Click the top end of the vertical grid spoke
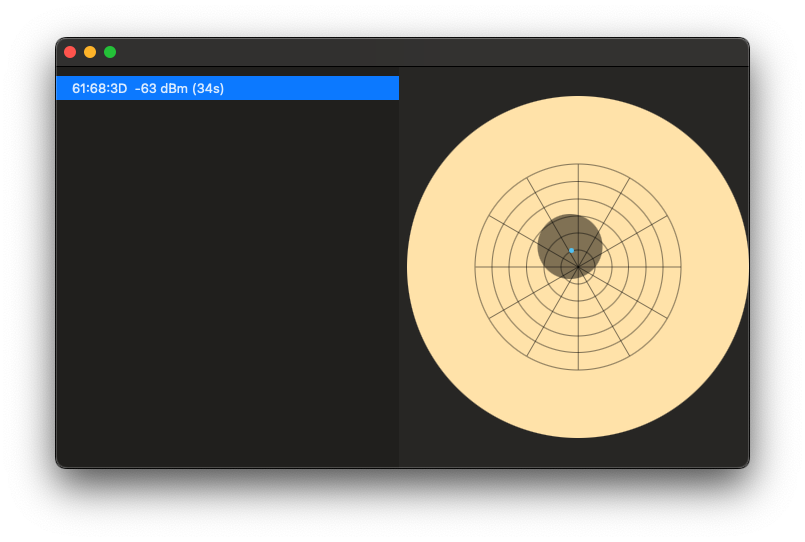The height and width of the screenshot is (542, 805). pyautogui.click(x=577, y=165)
